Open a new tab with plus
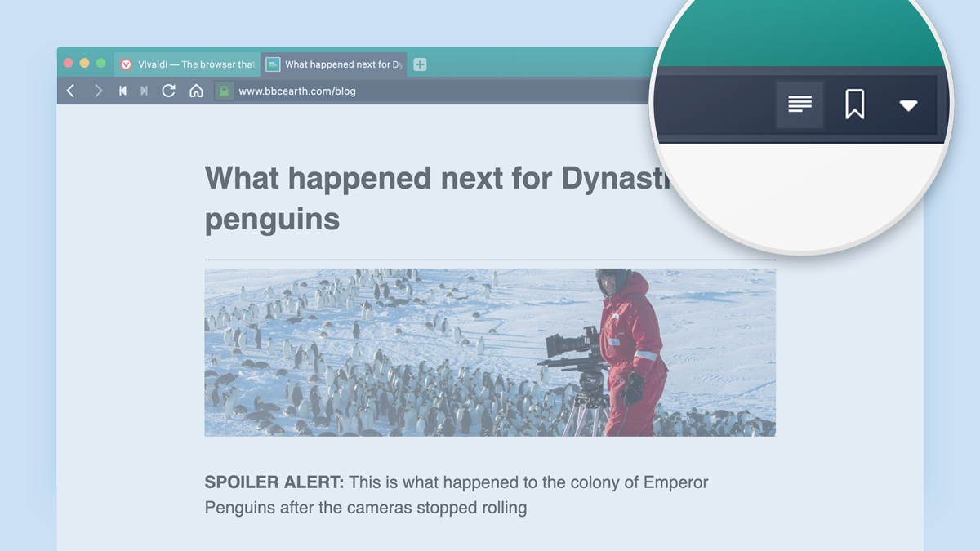Viewport: 980px width, 551px height. click(420, 64)
